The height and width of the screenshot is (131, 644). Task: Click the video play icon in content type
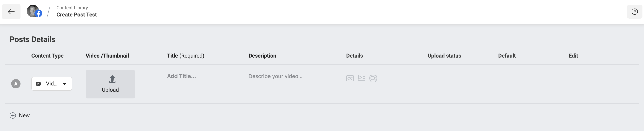[38, 84]
